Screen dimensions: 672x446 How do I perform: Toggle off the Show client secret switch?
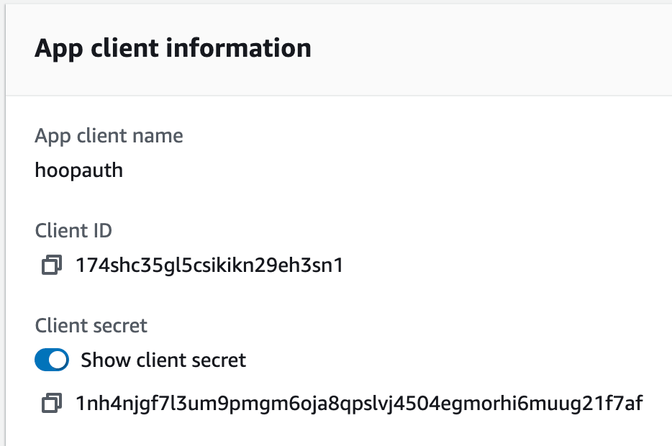[52, 359]
